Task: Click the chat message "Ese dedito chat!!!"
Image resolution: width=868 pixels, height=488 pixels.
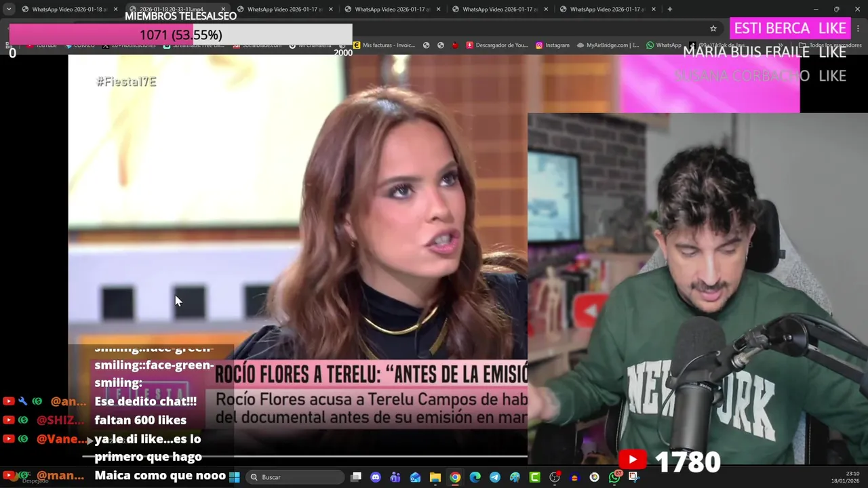Action: [x=145, y=401]
